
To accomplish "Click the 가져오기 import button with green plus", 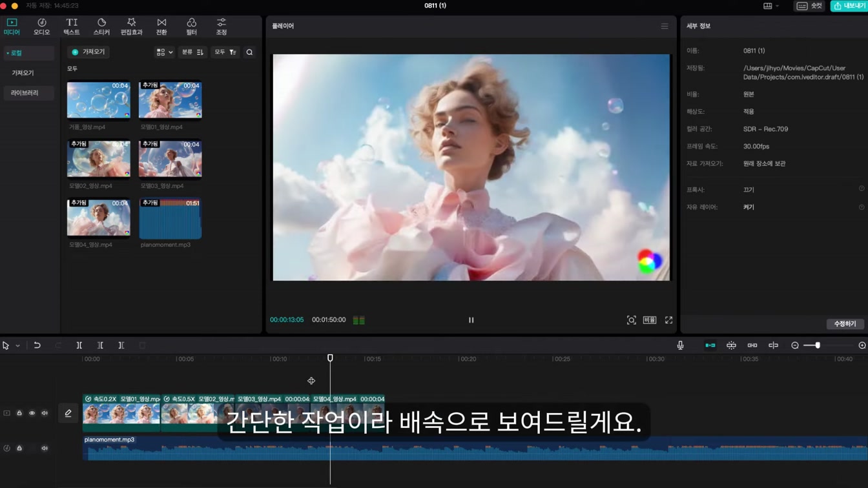I will [88, 52].
